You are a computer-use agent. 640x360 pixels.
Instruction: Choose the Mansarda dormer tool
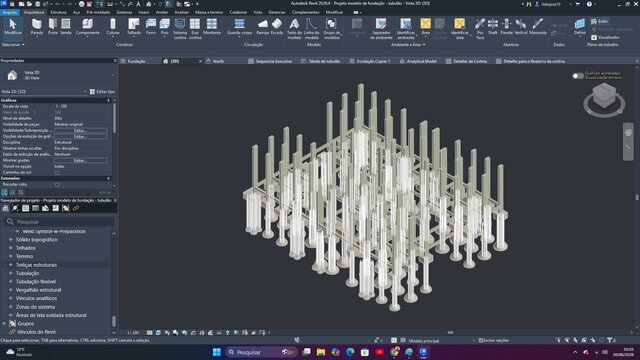(x=538, y=27)
